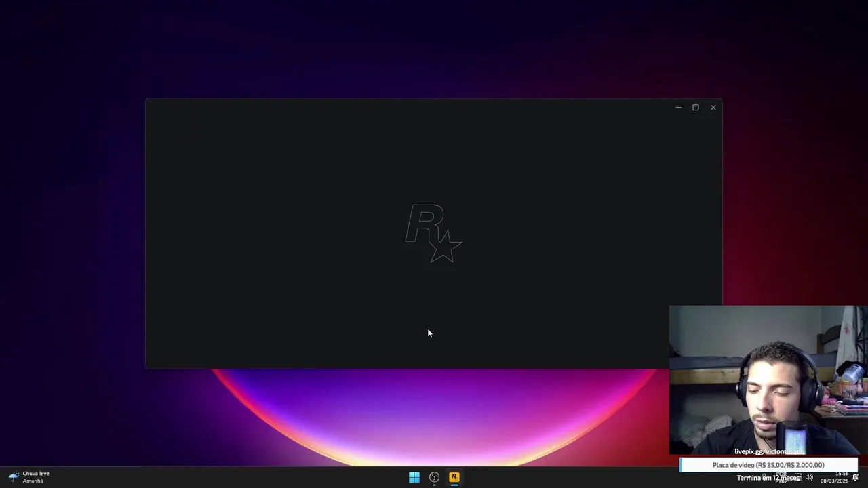Screen dimensions: 868x488
Task: Open the Chuva leve weather widget
Action: coord(29,477)
